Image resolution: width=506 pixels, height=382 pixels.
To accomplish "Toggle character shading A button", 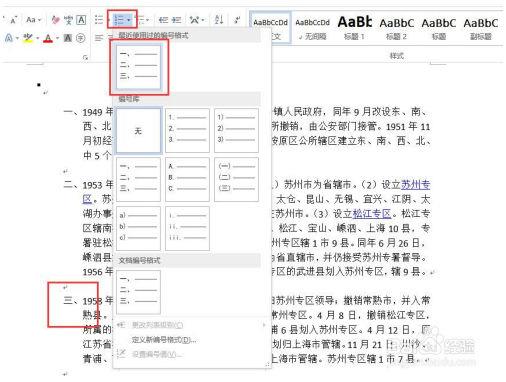I will pos(68,38).
